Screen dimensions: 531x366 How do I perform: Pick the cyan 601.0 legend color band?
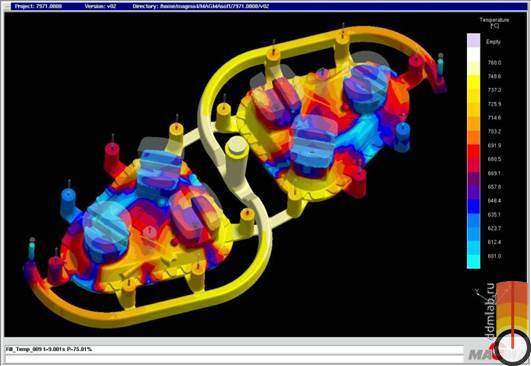(x=473, y=261)
